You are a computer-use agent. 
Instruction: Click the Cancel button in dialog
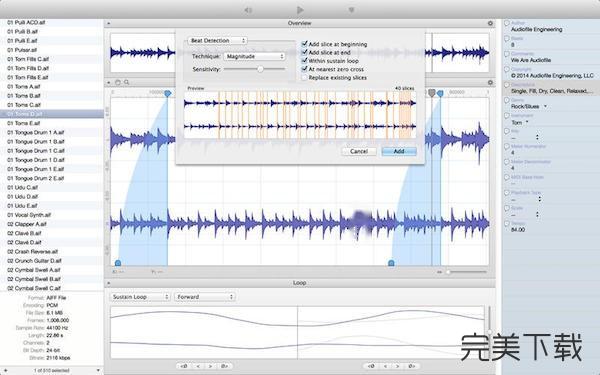point(359,151)
